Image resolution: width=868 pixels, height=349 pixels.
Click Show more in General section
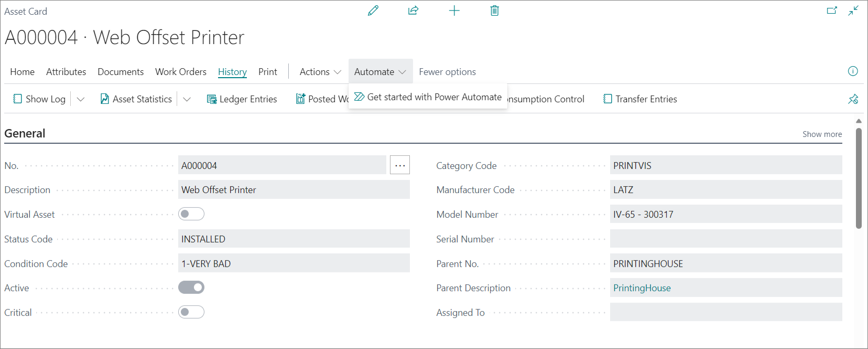click(822, 134)
